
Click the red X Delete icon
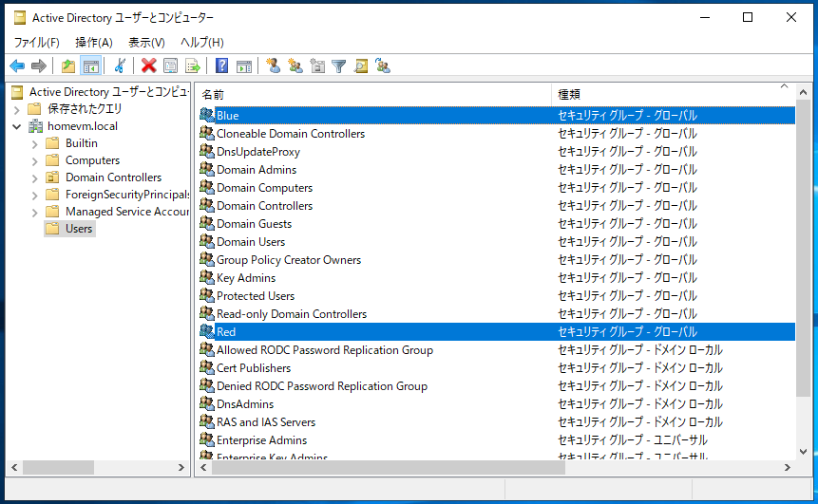point(148,65)
